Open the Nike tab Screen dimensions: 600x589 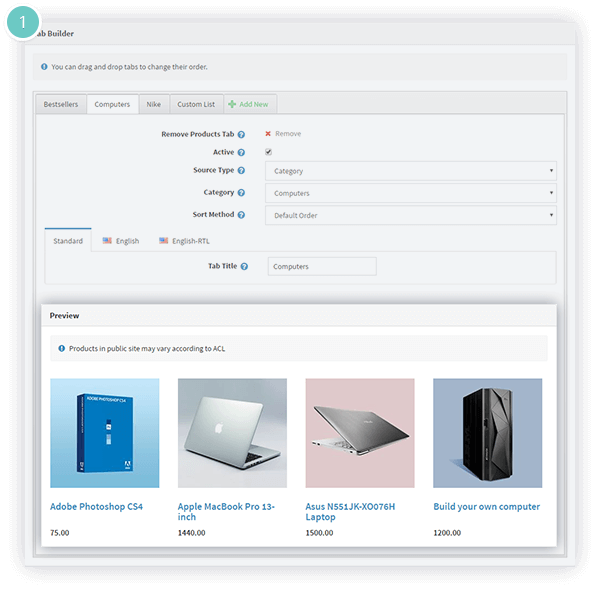154,104
